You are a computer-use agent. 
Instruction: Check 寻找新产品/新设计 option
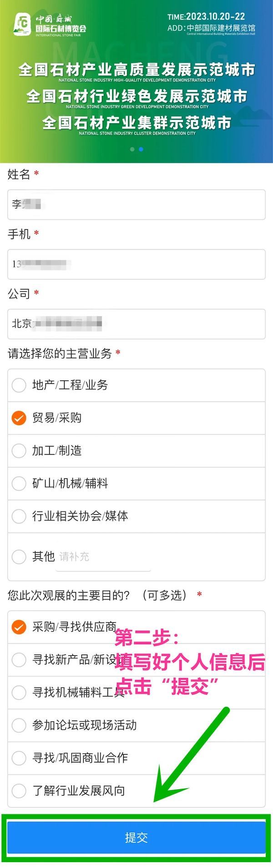(19, 660)
